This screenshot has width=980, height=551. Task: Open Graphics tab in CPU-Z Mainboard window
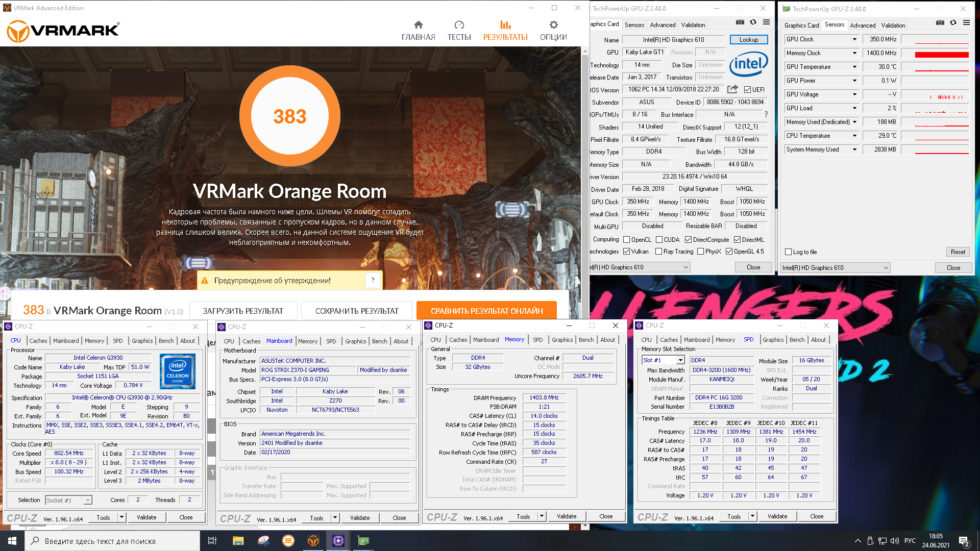(355, 341)
